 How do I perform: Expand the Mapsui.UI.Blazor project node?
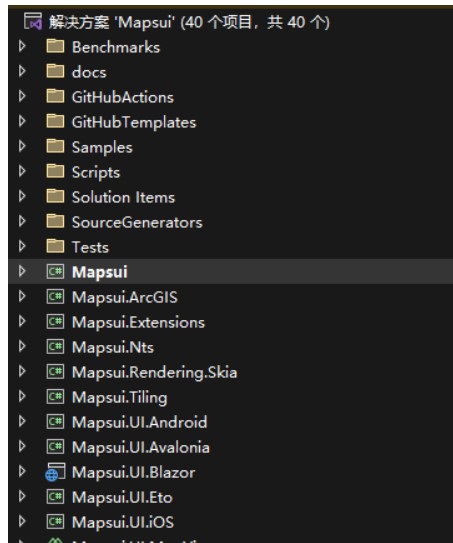coord(22,471)
